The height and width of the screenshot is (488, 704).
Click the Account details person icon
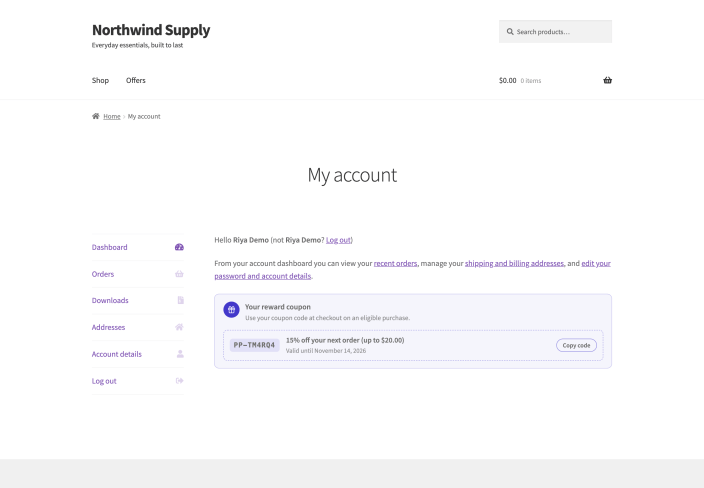click(180, 354)
